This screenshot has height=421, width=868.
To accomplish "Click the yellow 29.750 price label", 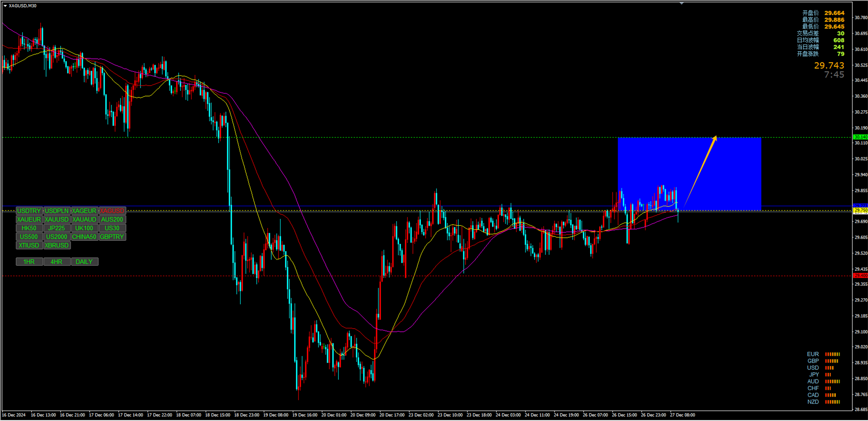I will 861,211.
